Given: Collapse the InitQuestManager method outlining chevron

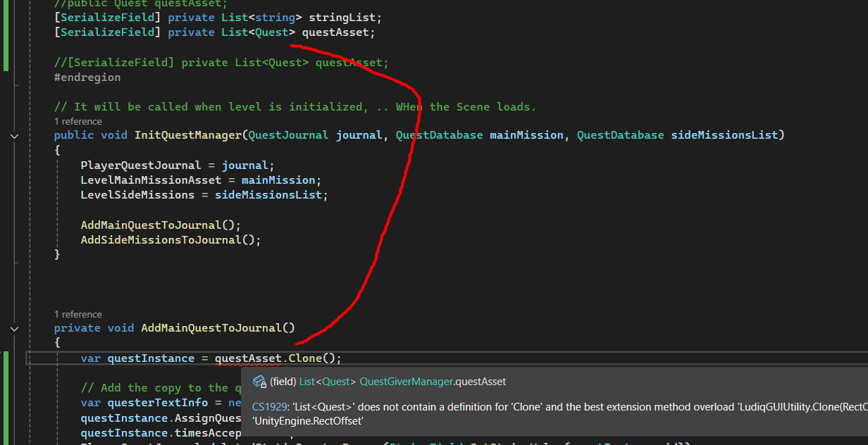Looking at the screenshot, I should [15, 135].
